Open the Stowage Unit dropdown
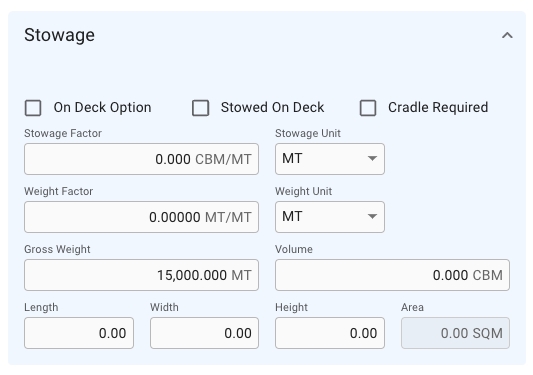 coord(330,159)
